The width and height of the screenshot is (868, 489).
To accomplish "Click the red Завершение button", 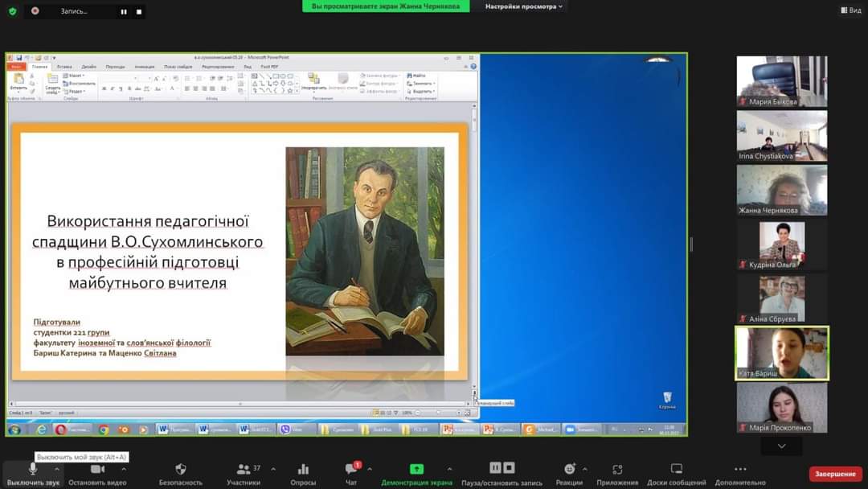I will 835,474.
